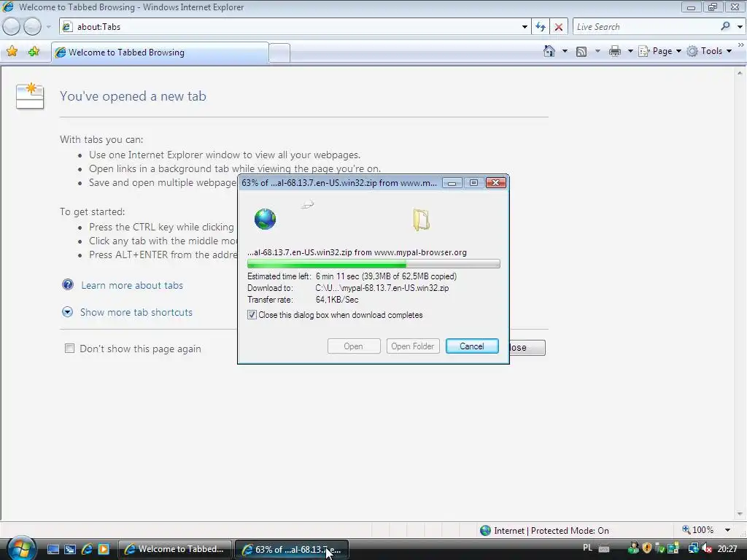Click the 20:27 system clock

727,549
